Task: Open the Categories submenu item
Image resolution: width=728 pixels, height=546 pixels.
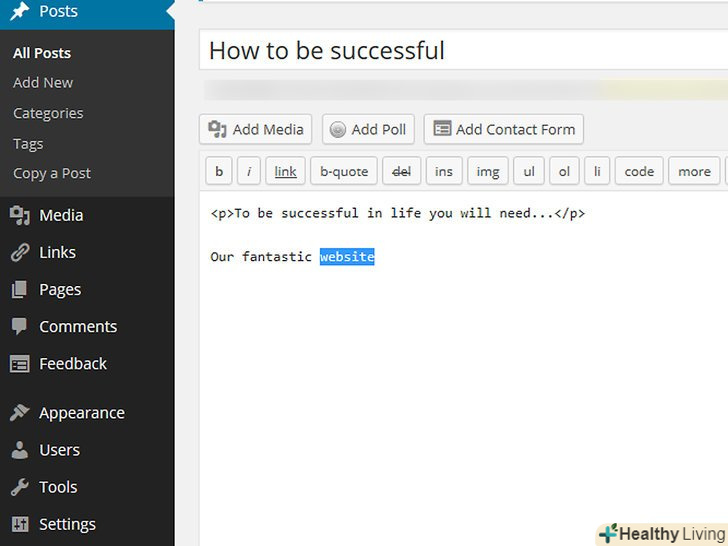Action: [x=48, y=113]
